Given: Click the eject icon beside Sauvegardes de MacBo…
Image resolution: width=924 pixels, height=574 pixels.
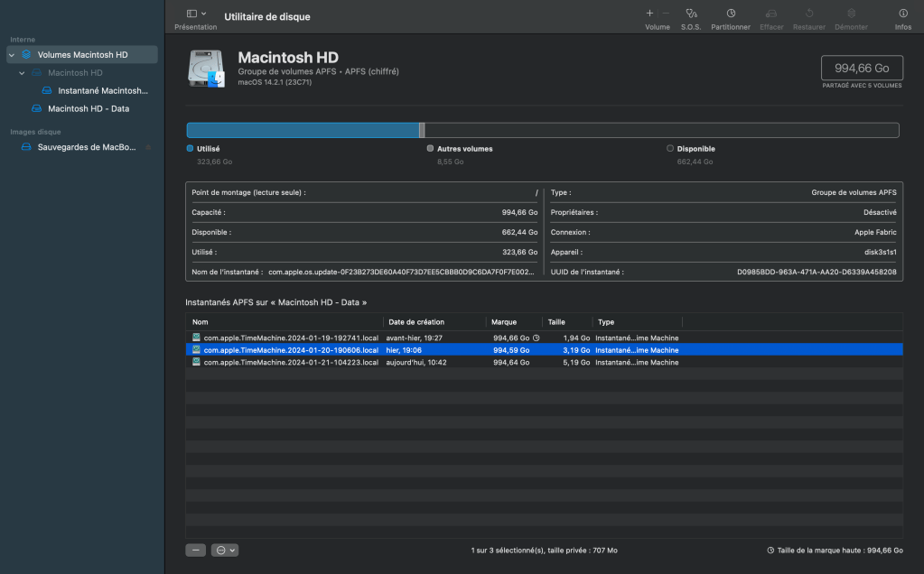Looking at the screenshot, I should (x=148, y=147).
